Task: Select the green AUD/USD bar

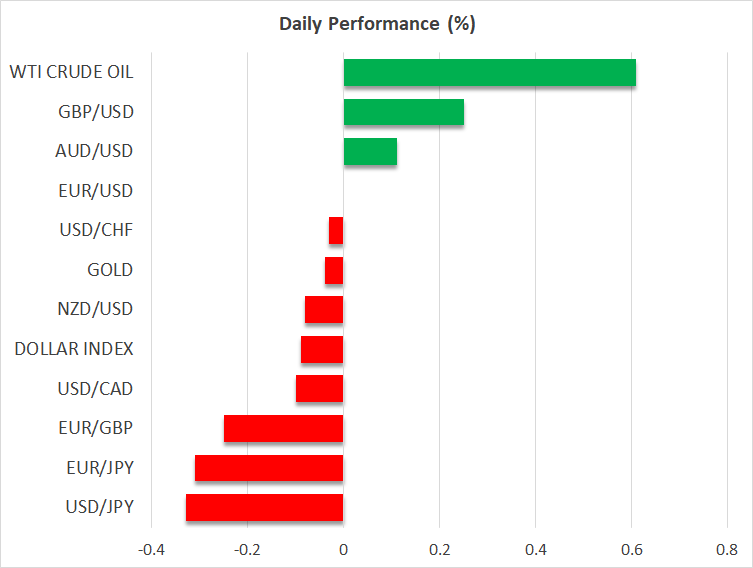Action: [370, 152]
